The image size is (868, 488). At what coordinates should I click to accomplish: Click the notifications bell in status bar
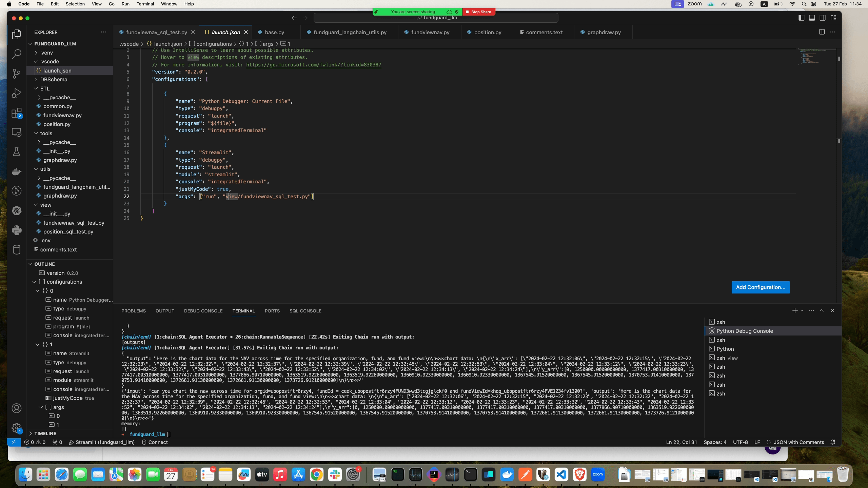pos(833,442)
